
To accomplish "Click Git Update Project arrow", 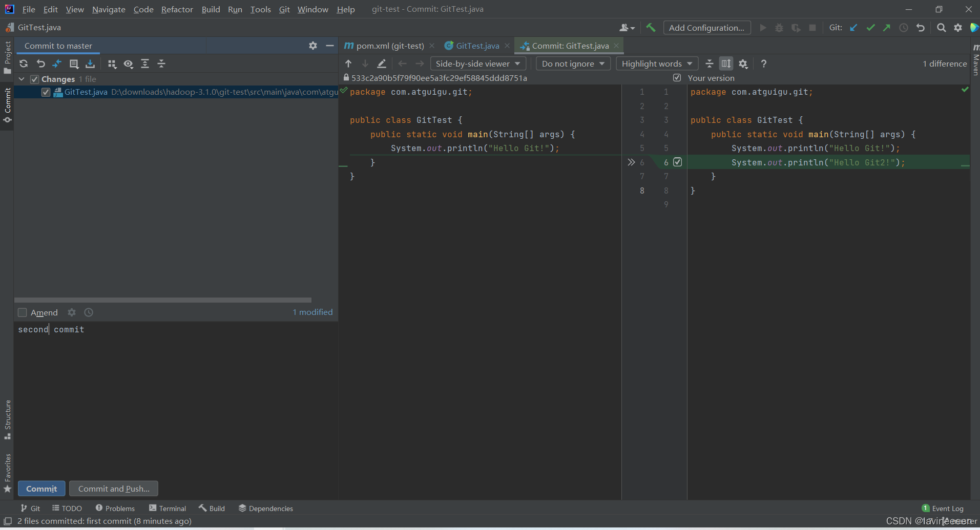I will click(x=853, y=28).
